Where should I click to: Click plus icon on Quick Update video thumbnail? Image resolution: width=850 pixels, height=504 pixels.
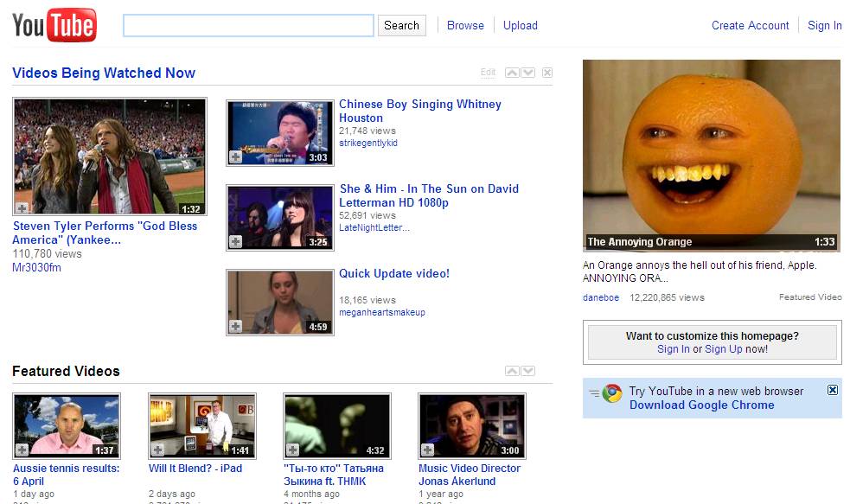235,327
